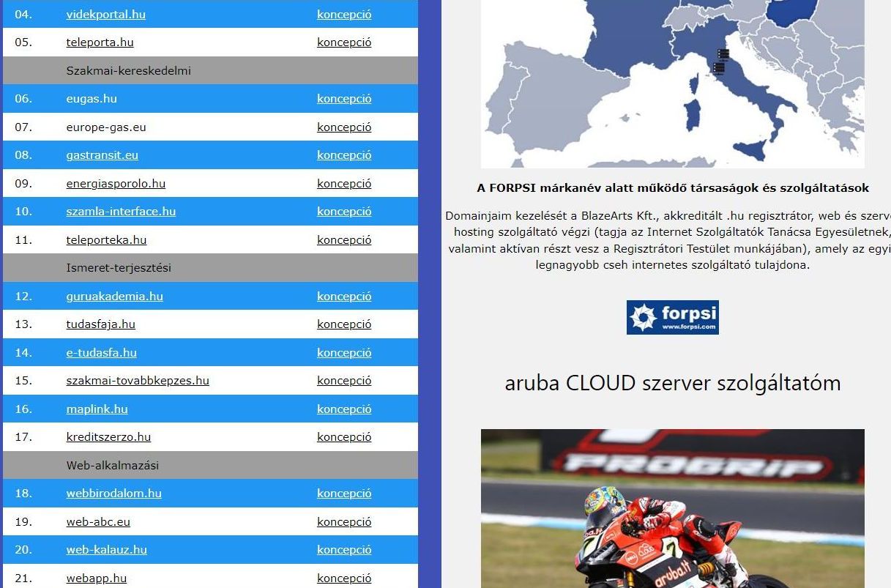
Task: Open the videkportal.hu domain link
Action: tap(105, 14)
